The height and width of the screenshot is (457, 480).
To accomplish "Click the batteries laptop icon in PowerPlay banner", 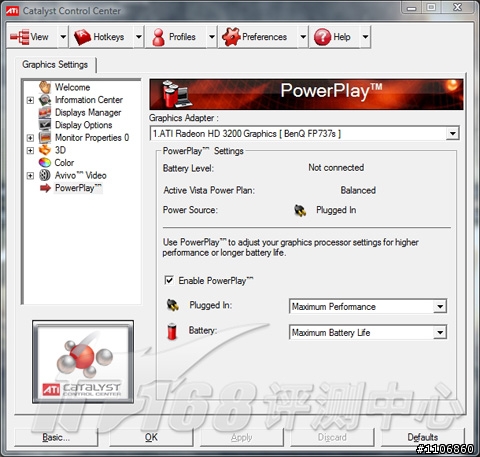I will tap(176, 94).
